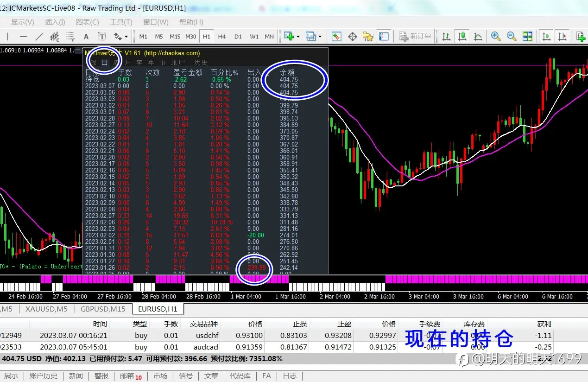Screen dimensions: 588x382
Task: Expand the profiles dropdown arrow
Action: click(x=320, y=36)
